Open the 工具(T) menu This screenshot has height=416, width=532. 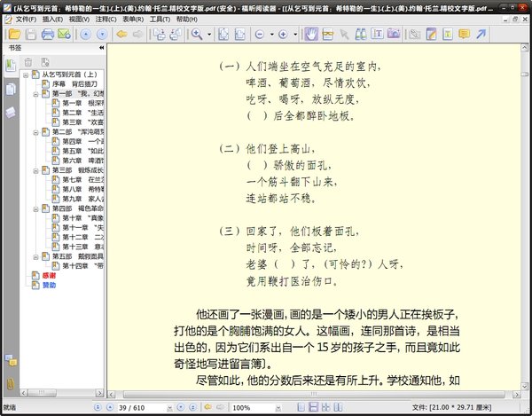160,20
